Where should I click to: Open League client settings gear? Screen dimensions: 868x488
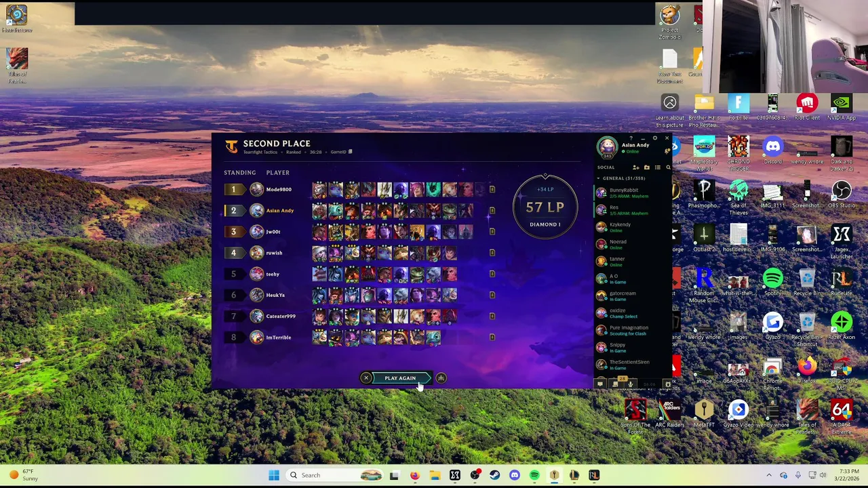point(655,138)
